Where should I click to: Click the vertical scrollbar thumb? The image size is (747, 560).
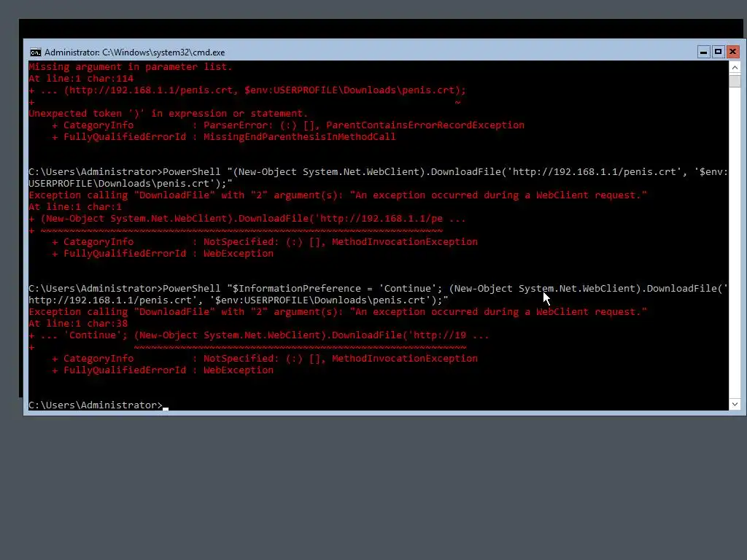tap(735, 81)
